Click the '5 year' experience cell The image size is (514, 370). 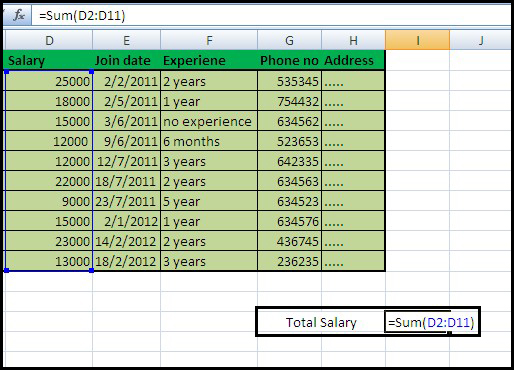(209, 201)
